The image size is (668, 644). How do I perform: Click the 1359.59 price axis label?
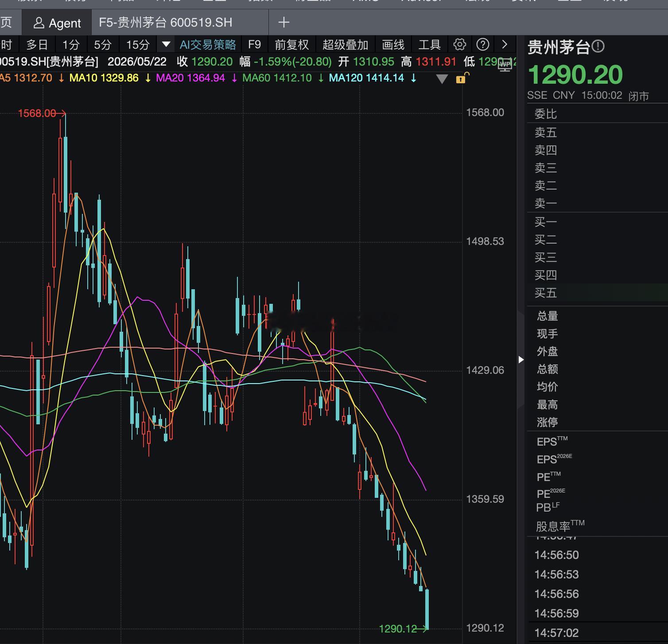pyautogui.click(x=485, y=499)
